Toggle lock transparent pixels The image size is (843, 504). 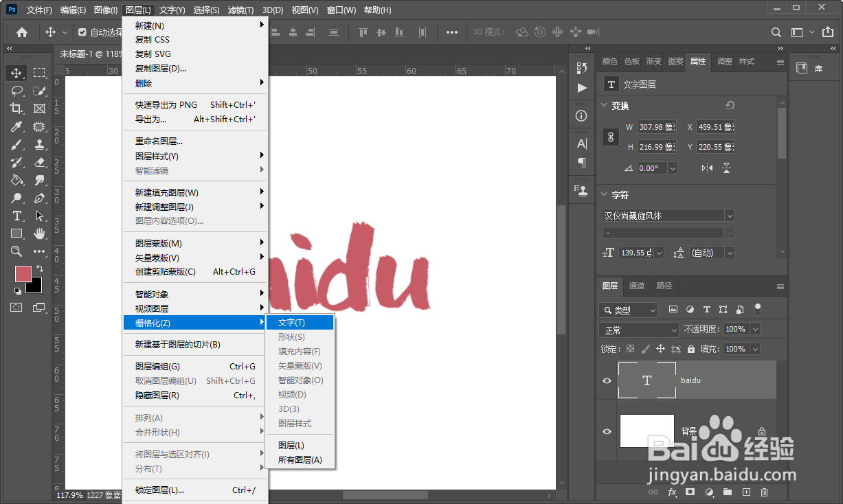[630, 349]
